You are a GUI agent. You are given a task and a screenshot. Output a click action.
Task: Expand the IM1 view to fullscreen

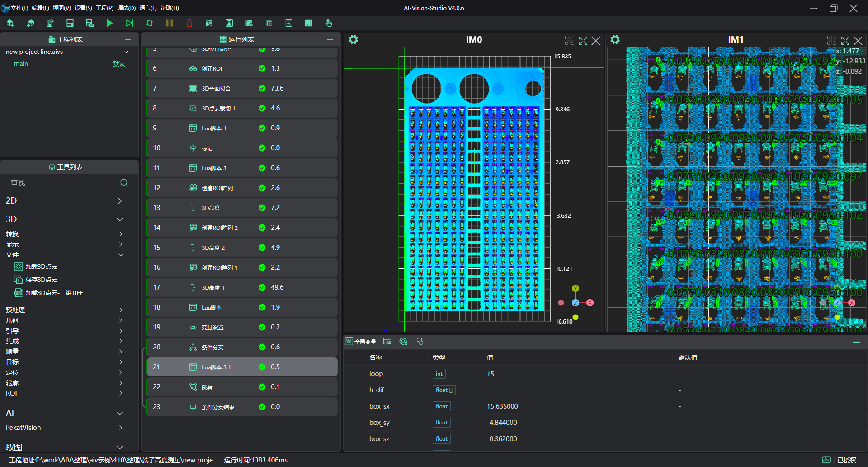(845, 41)
